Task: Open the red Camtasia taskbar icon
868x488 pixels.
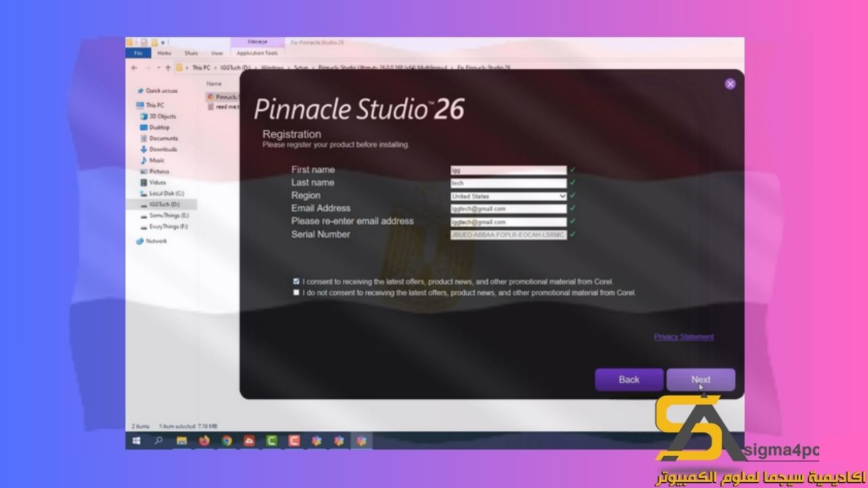Action: (x=294, y=441)
